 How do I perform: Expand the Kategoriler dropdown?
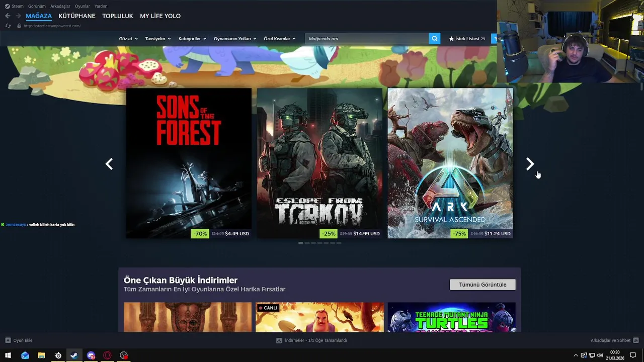pos(192,39)
